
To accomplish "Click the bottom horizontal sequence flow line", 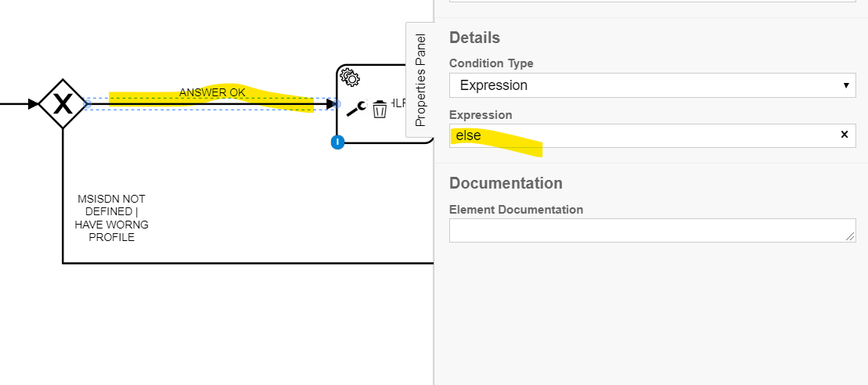I will pyautogui.click(x=235, y=264).
